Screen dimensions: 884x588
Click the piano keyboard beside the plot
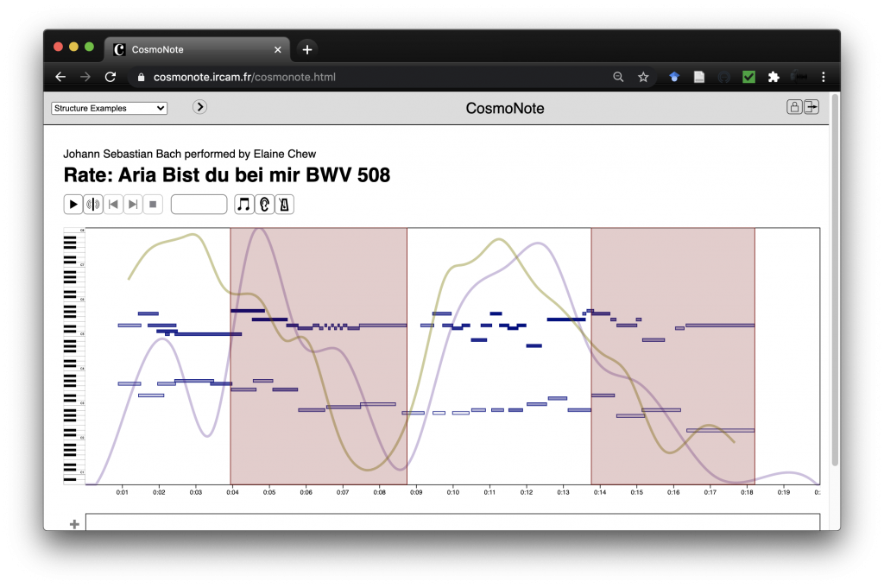tap(74, 356)
